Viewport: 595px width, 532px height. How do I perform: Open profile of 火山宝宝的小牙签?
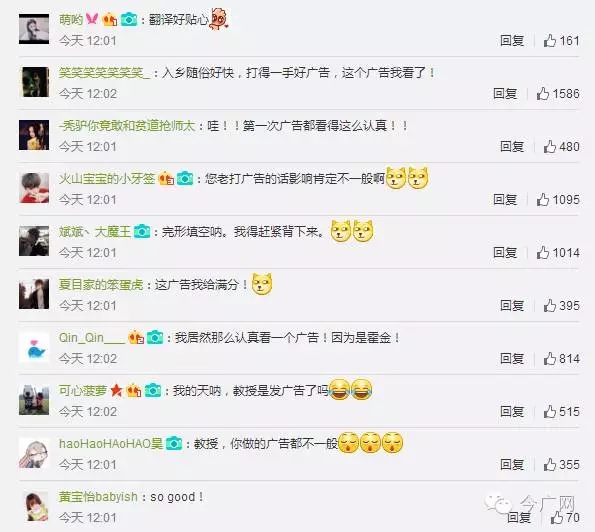(x=107, y=178)
